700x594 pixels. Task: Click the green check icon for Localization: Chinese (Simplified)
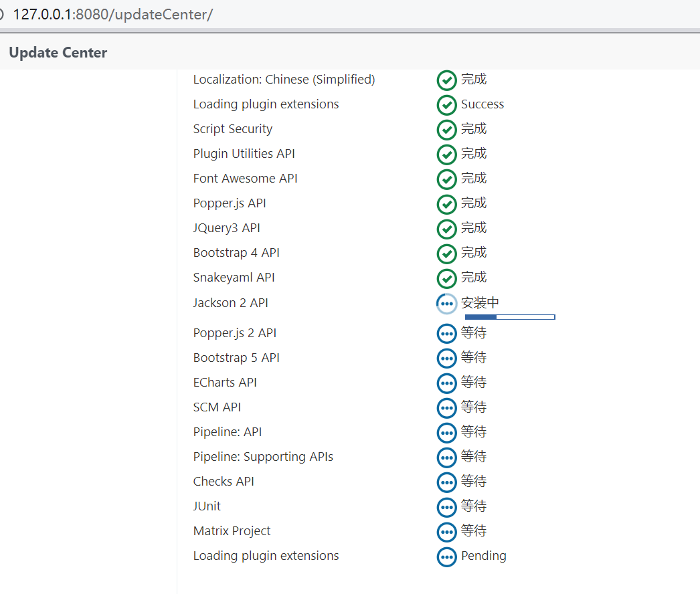pyautogui.click(x=446, y=80)
